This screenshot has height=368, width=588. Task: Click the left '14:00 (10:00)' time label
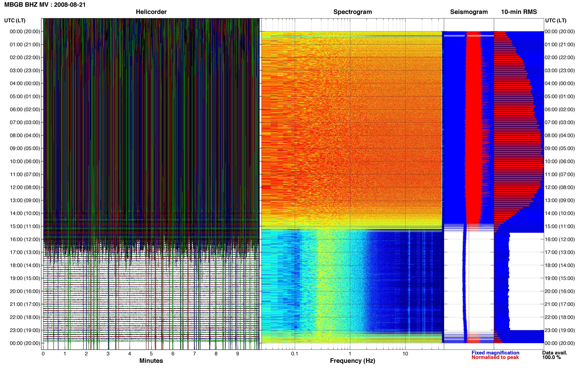[x=25, y=213]
